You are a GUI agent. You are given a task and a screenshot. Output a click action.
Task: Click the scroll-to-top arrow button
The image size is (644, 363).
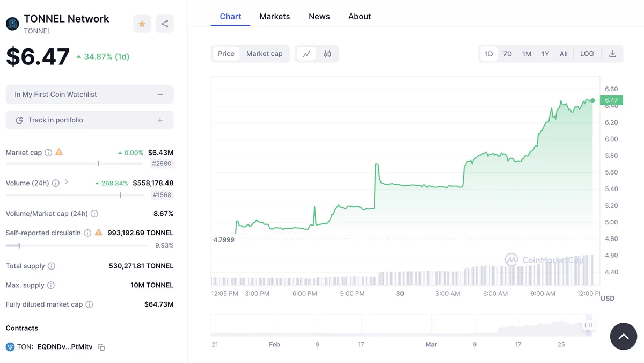coord(624,337)
